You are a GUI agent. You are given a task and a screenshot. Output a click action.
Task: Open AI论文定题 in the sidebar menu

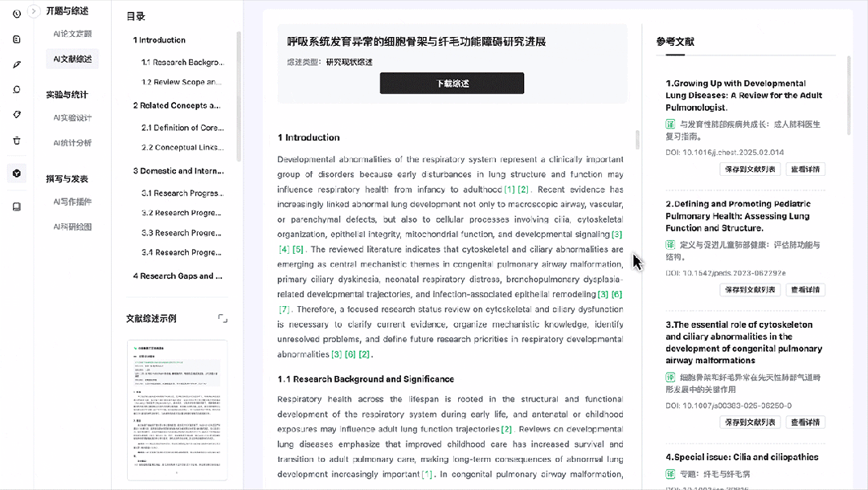(72, 34)
